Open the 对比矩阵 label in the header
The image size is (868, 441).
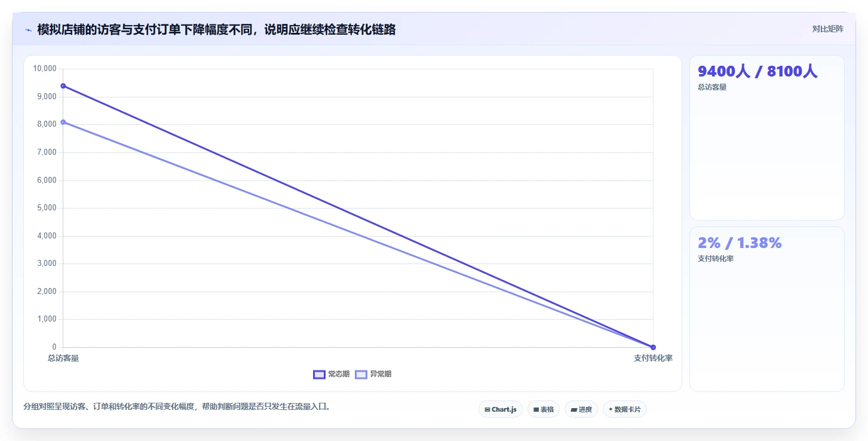coord(828,29)
